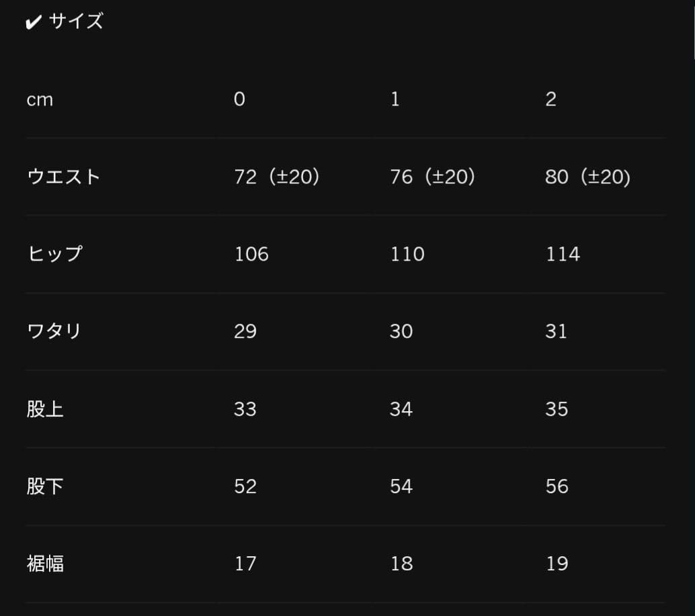Image resolution: width=695 pixels, height=616 pixels.
Task: Click the 裾幅 value 19
Action: pyautogui.click(x=557, y=564)
